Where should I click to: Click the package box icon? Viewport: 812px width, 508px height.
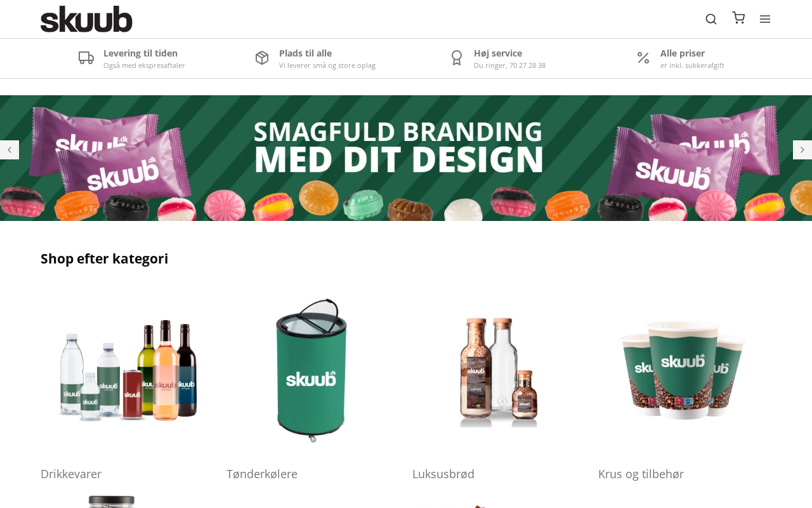click(x=262, y=58)
